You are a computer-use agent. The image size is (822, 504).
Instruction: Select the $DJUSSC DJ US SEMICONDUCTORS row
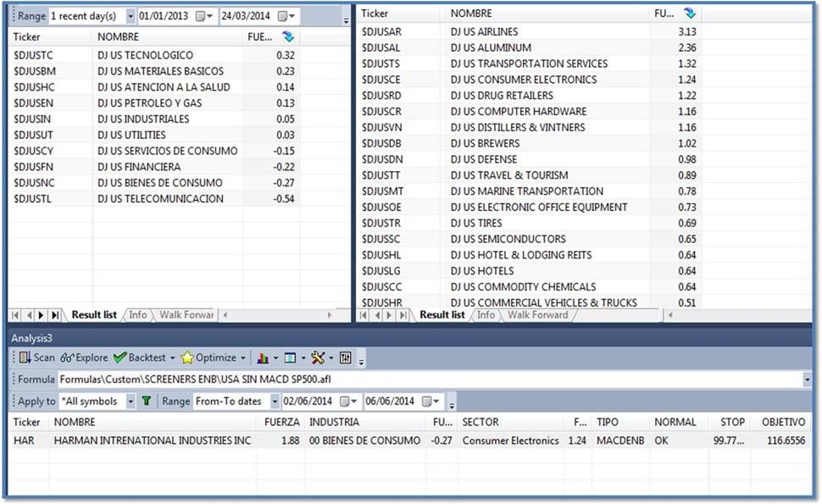coord(530,240)
